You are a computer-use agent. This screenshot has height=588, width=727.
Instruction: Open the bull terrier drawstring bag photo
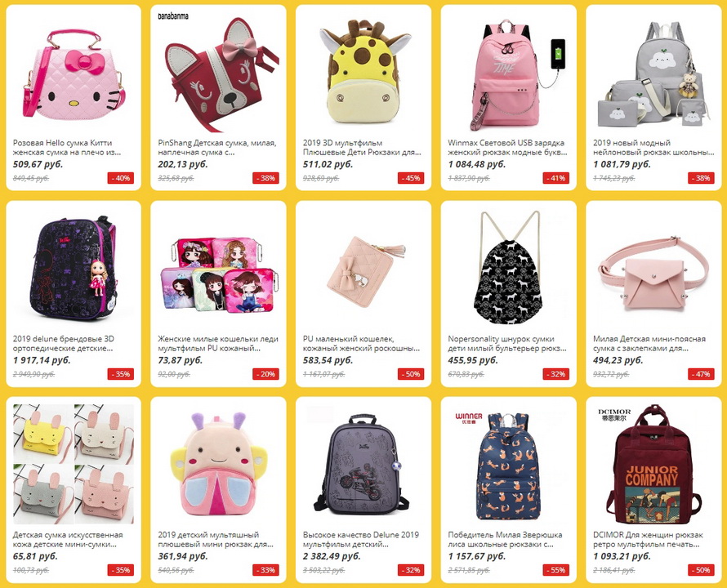(x=509, y=269)
